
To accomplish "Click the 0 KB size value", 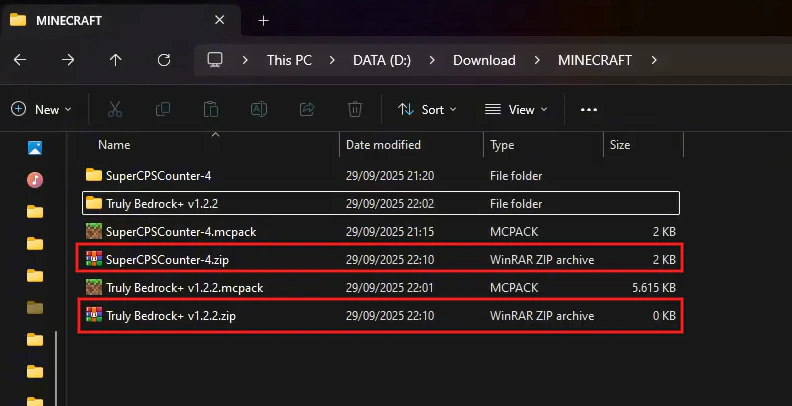I will 664,316.
